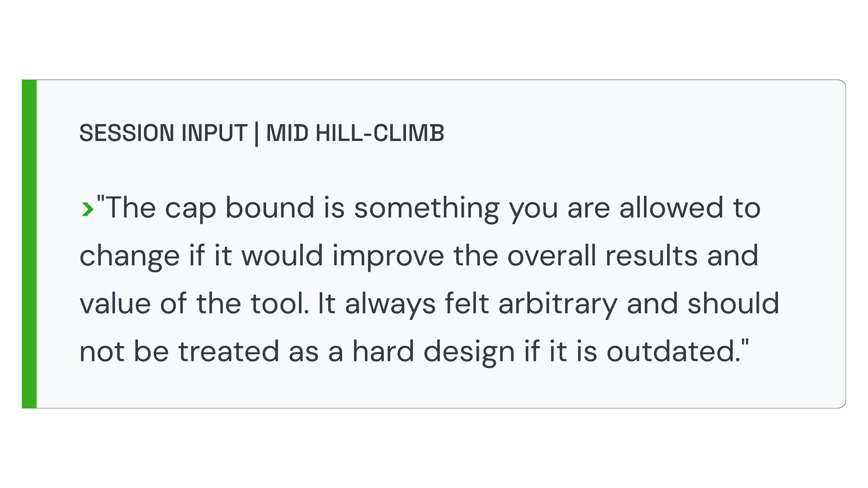The height and width of the screenshot is (488, 868).
Task: Click the MID HILL-CLIMB label
Action: coord(355,133)
